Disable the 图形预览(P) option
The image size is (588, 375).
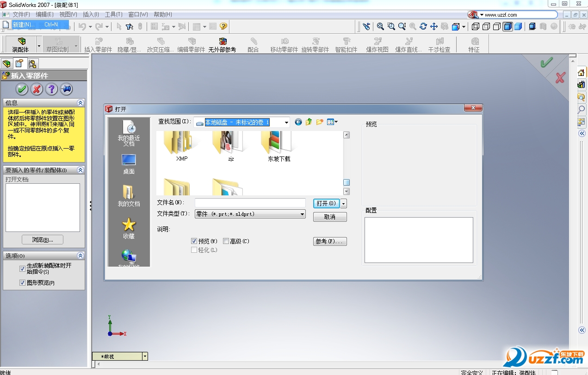22,282
